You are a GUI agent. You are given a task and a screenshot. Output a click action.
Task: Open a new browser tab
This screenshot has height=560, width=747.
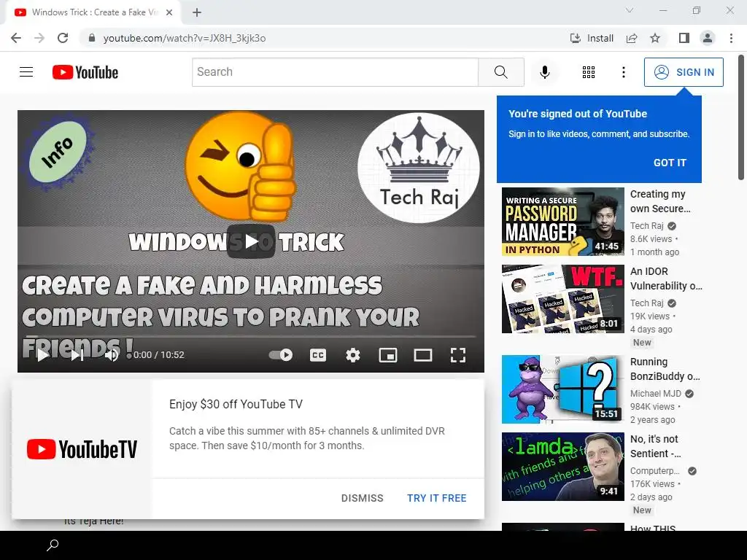[x=197, y=12]
